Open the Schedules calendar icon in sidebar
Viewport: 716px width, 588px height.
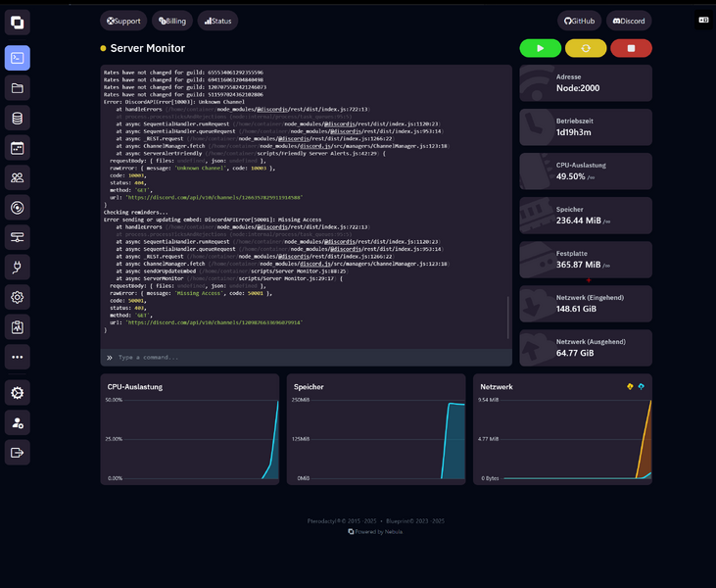tap(17, 148)
